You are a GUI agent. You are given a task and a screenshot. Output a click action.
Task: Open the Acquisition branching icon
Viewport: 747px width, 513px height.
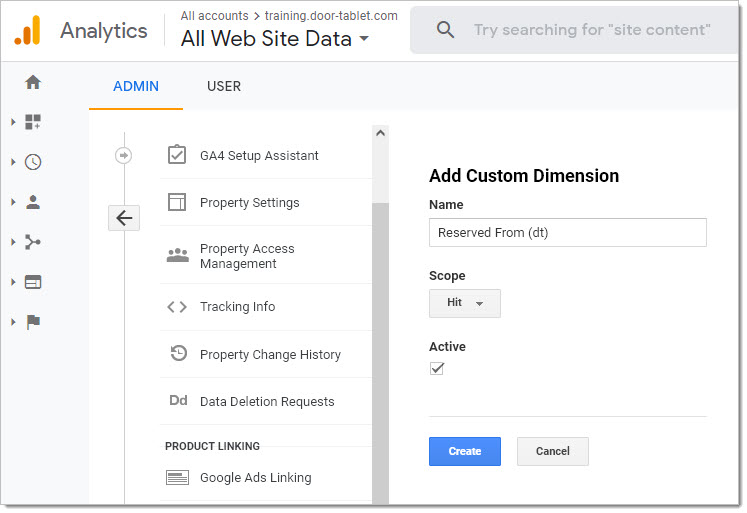(x=33, y=242)
